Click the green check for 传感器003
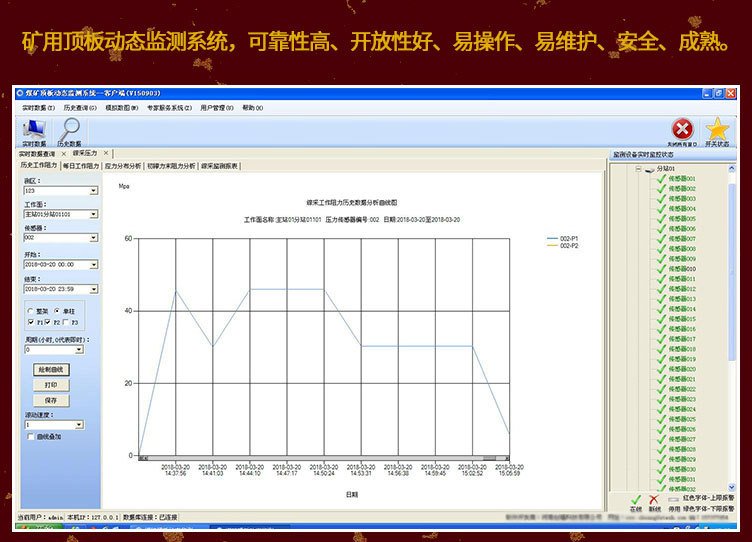 tap(662, 199)
